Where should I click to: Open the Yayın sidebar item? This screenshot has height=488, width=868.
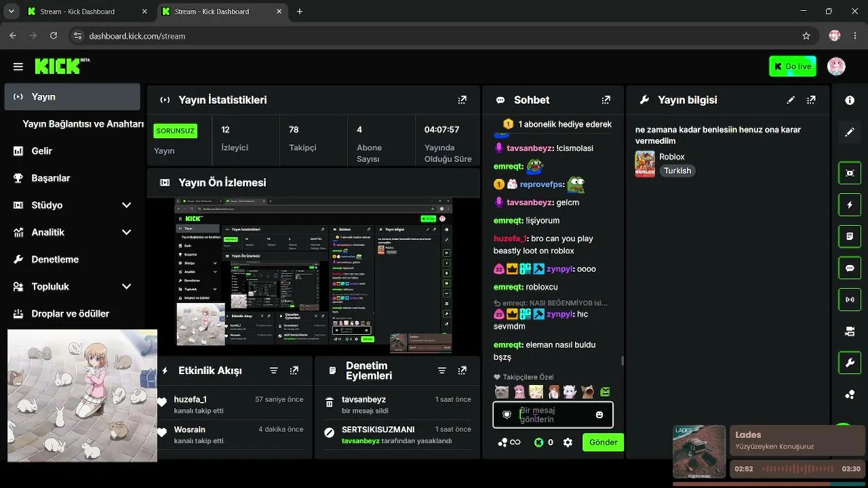point(72,97)
